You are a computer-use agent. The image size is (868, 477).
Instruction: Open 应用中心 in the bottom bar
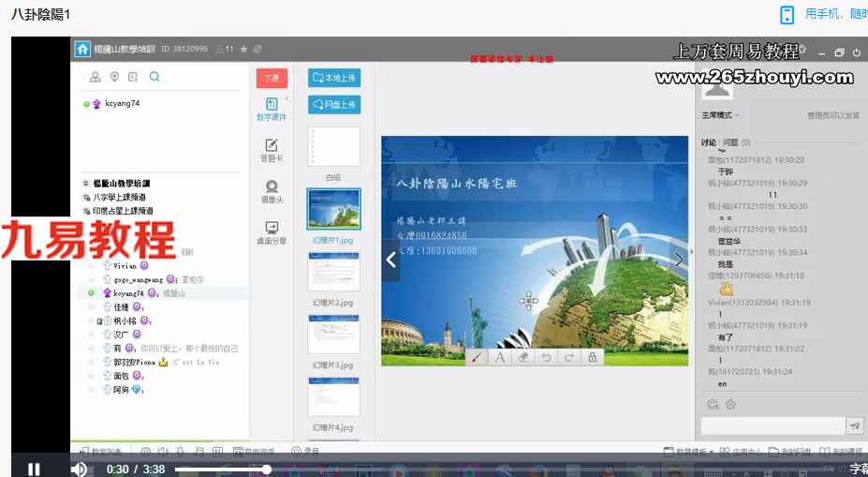point(742,452)
